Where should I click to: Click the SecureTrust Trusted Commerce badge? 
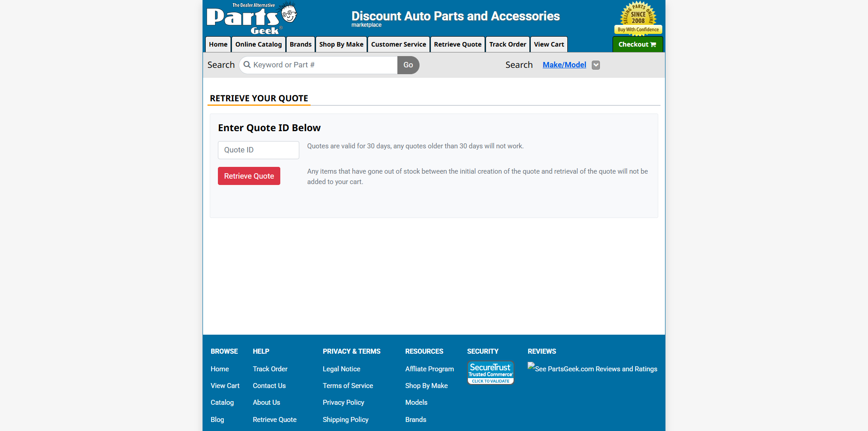[x=491, y=373]
